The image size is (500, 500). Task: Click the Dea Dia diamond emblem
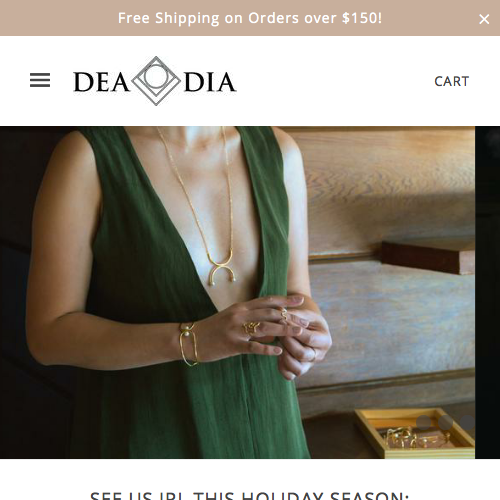click(x=156, y=81)
